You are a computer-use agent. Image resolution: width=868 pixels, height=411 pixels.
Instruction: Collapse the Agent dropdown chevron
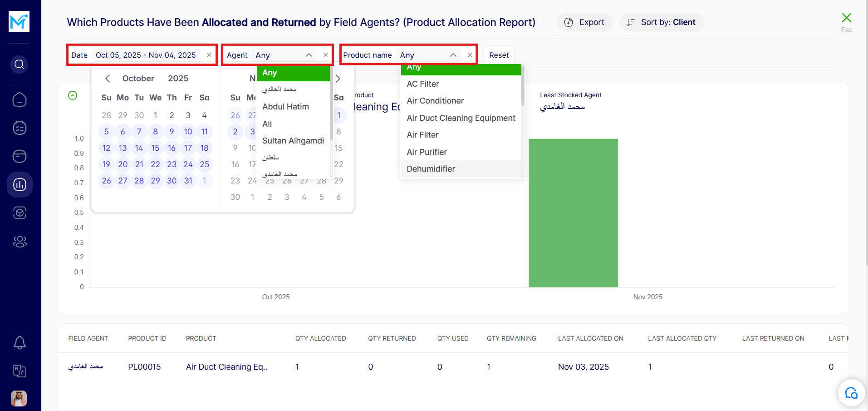309,55
